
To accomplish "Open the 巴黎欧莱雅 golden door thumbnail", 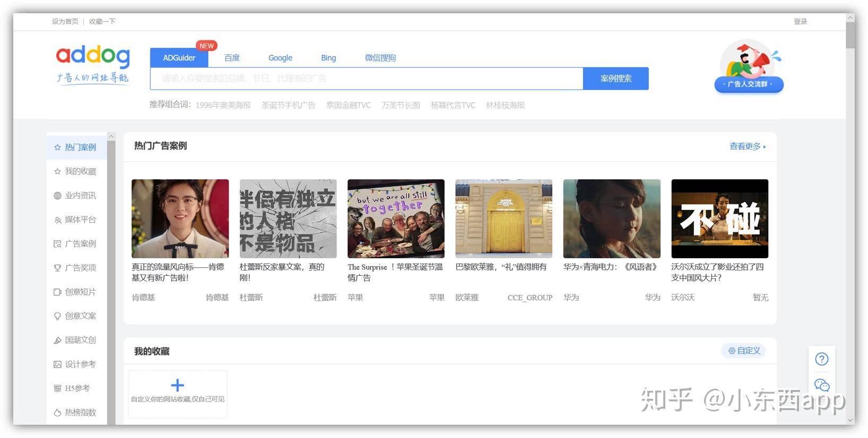I will (x=504, y=218).
